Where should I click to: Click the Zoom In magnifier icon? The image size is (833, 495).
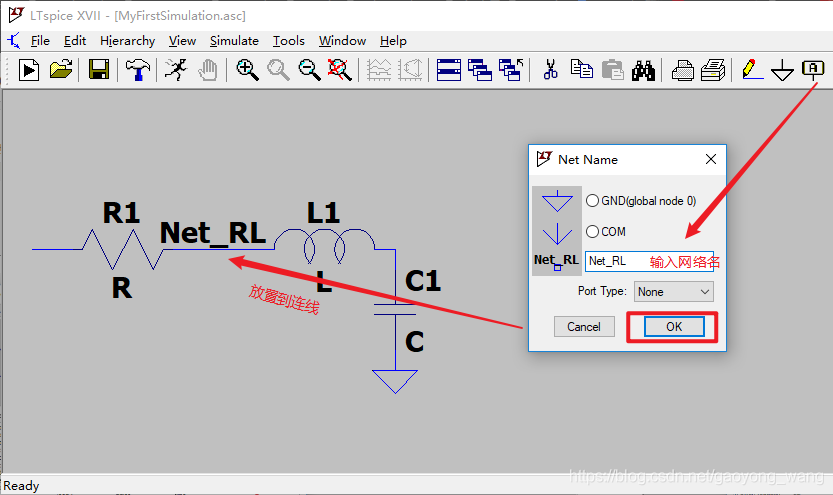[247, 70]
